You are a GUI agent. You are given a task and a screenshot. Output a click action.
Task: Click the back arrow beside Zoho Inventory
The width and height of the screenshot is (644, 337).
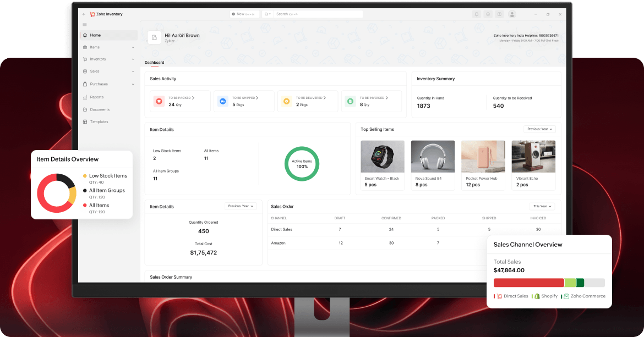pyautogui.click(x=84, y=14)
